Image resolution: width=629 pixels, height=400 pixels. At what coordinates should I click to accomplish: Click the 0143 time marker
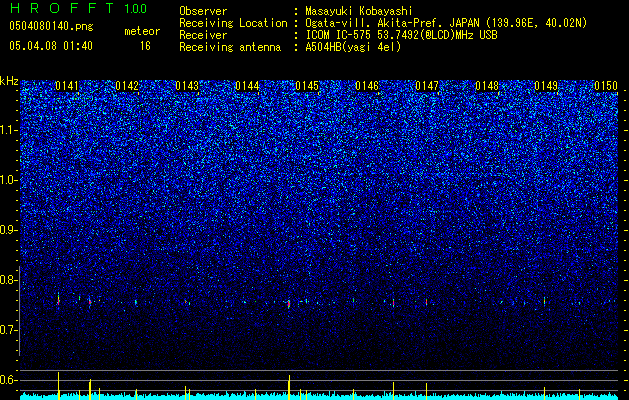(187, 86)
